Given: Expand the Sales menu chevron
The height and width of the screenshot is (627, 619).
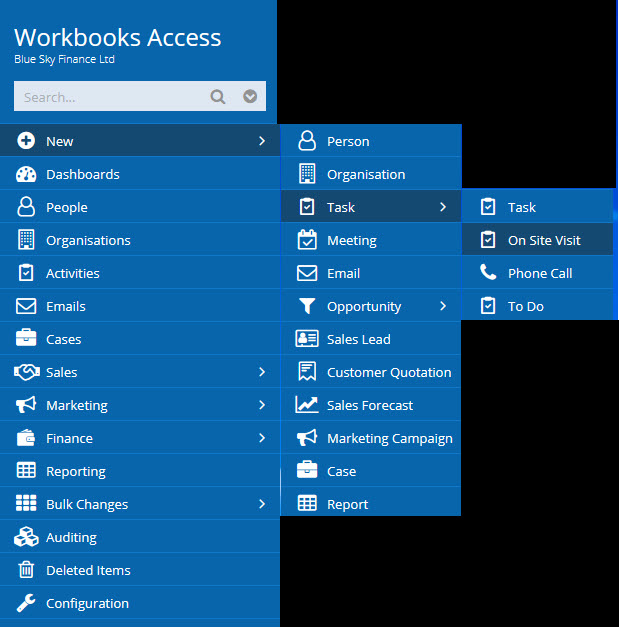Looking at the screenshot, I should click(262, 372).
